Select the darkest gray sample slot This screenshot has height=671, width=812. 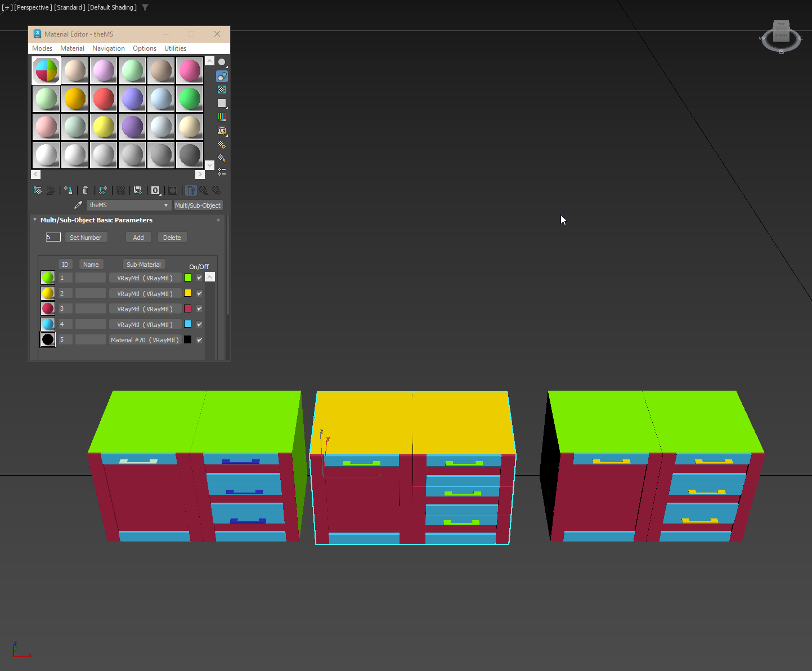click(x=190, y=155)
